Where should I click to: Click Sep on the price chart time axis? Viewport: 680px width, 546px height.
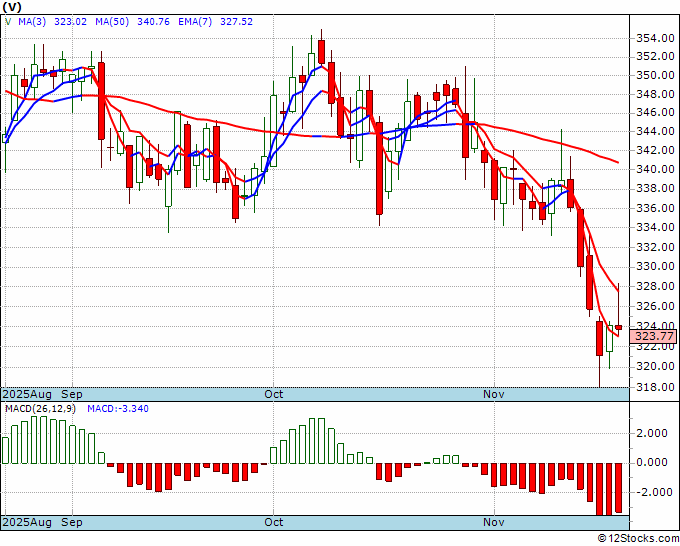(x=72, y=395)
